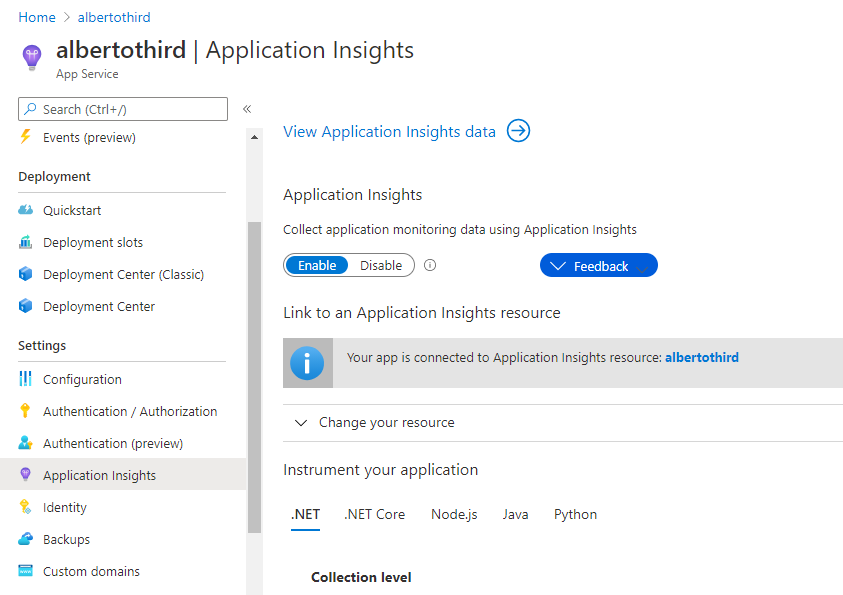Collapse the sidebar with the double chevron

(247, 109)
